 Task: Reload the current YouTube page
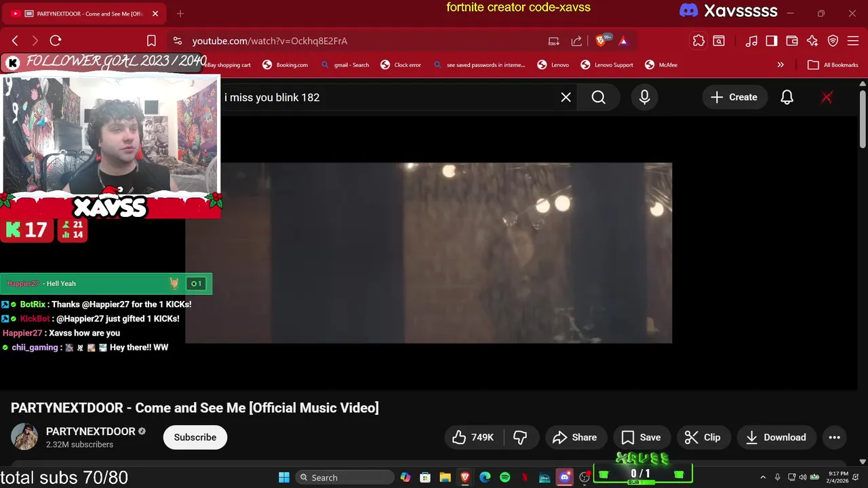[x=56, y=41]
